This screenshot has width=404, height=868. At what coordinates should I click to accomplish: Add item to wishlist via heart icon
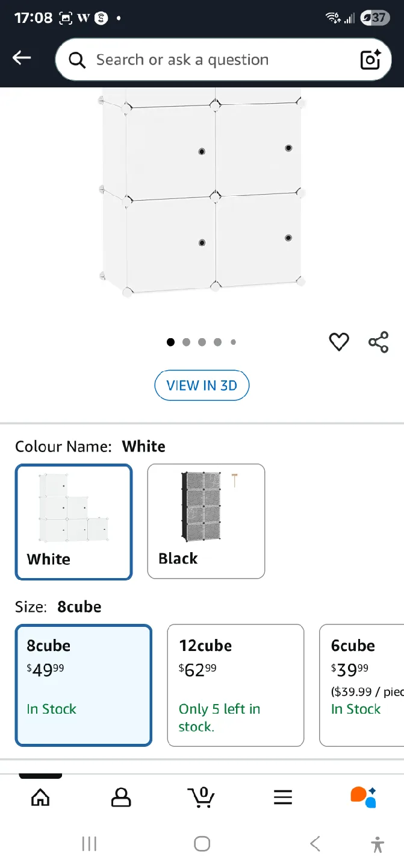point(339,342)
